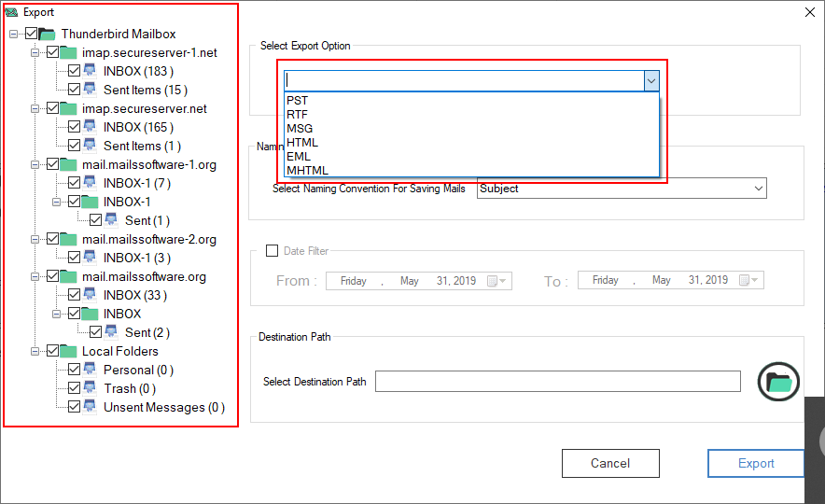Open the browse destination folder icon

[x=778, y=382]
